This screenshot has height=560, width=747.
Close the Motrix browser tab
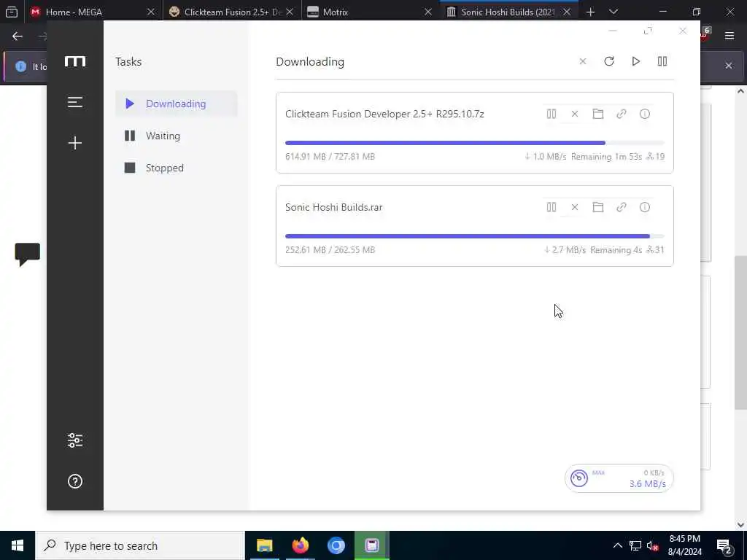click(x=427, y=12)
